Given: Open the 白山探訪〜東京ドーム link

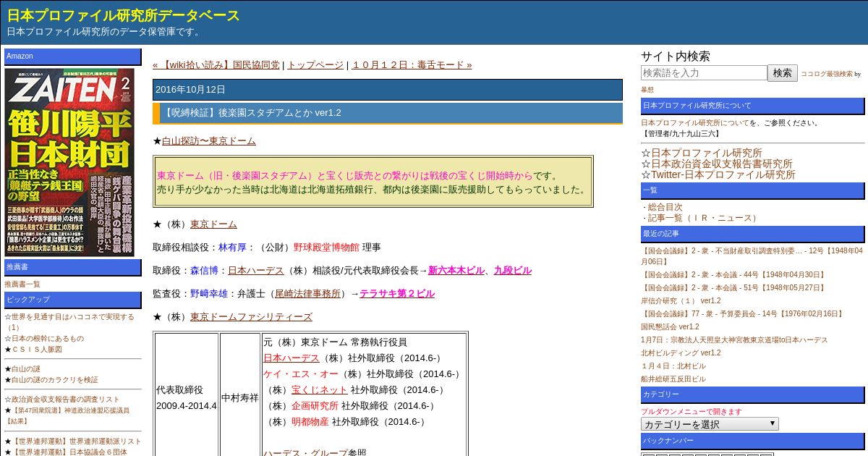Looking at the screenshot, I should [208, 140].
